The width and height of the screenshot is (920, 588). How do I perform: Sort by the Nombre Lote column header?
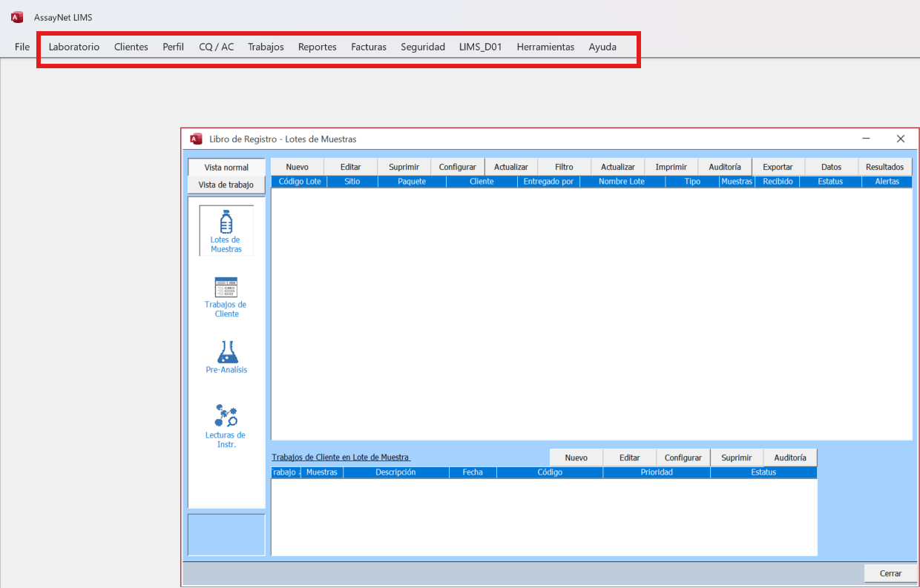tap(622, 182)
